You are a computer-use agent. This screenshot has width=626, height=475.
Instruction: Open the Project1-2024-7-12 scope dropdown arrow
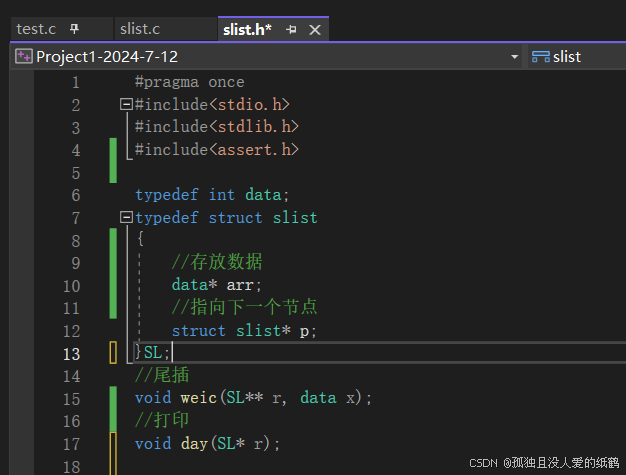tap(515, 57)
